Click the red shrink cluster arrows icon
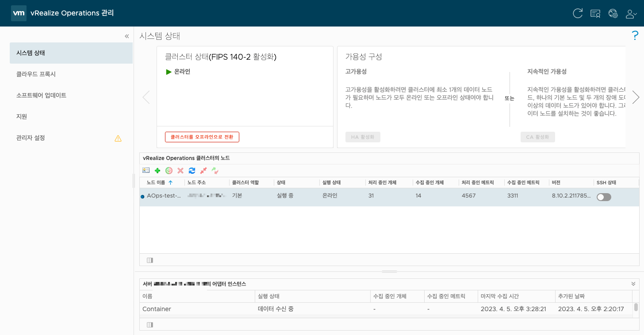Image resolution: width=644 pixels, height=335 pixels. click(203, 170)
